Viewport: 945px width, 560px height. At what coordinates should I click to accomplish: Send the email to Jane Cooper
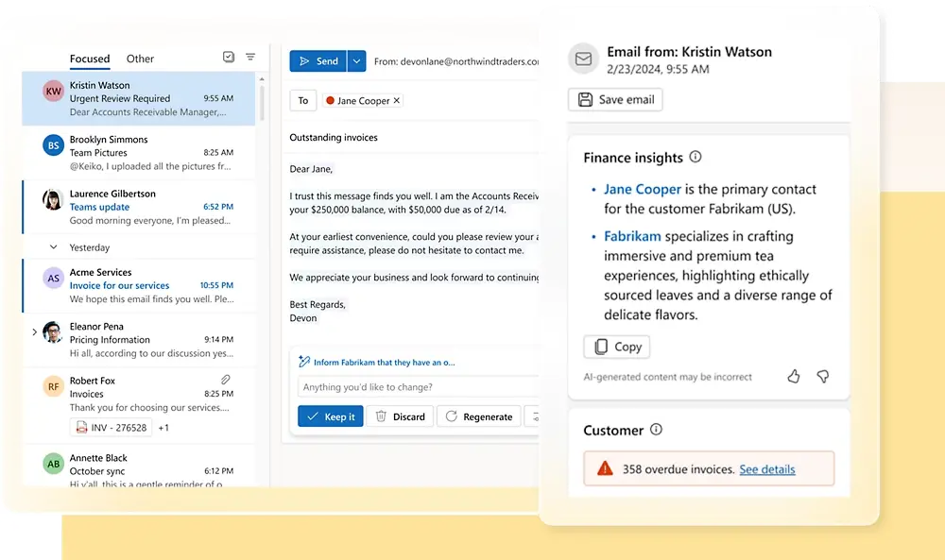(318, 60)
